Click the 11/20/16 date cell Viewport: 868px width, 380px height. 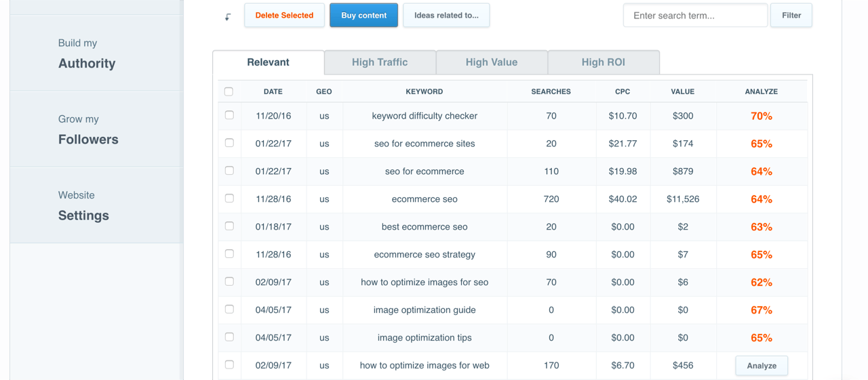click(273, 116)
